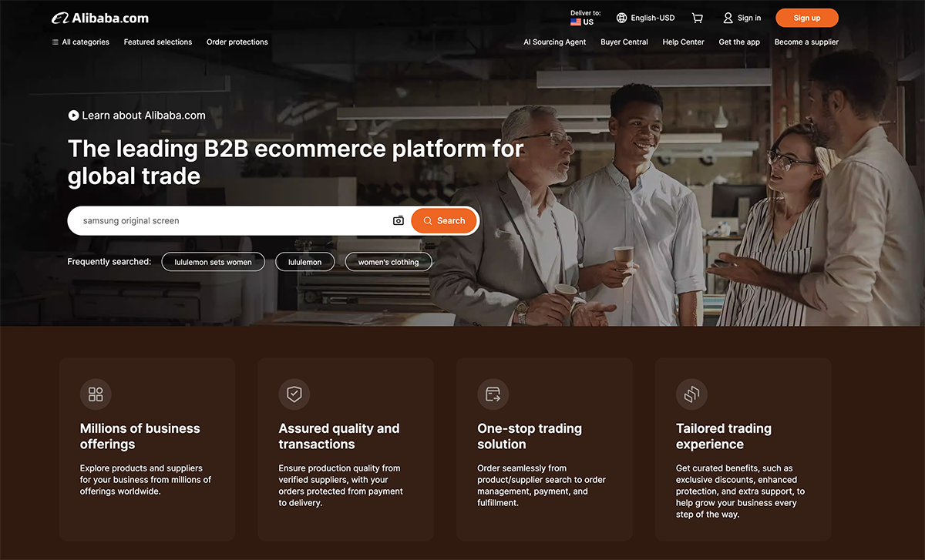Click the One-stop trading solution heading
Image resolution: width=925 pixels, height=560 pixels.
pos(530,436)
